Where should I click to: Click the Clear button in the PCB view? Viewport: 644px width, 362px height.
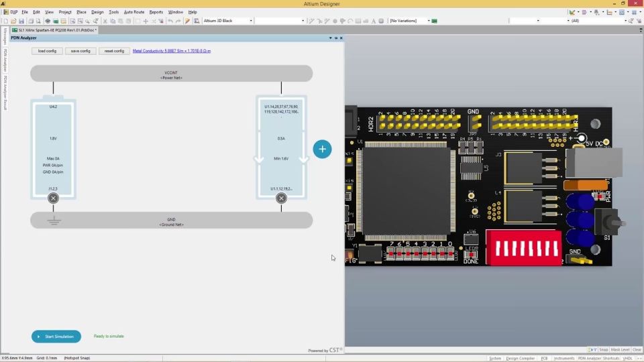click(637, 350)
